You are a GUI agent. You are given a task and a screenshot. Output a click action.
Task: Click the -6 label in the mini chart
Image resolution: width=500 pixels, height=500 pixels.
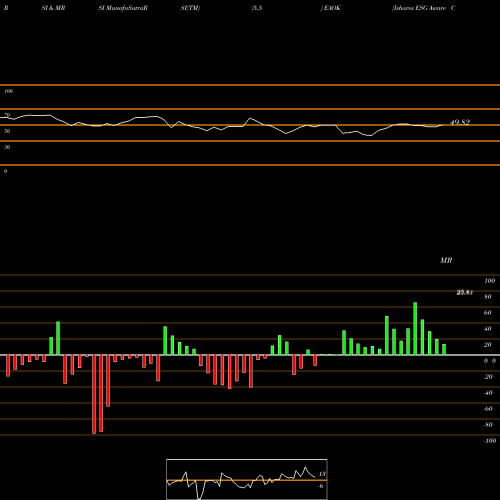click(x=321, y=486)
